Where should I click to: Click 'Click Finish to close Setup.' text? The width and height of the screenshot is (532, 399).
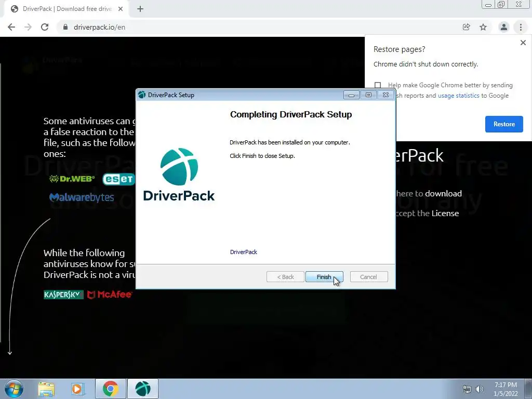pyautogui.click(x=262, y=156)
